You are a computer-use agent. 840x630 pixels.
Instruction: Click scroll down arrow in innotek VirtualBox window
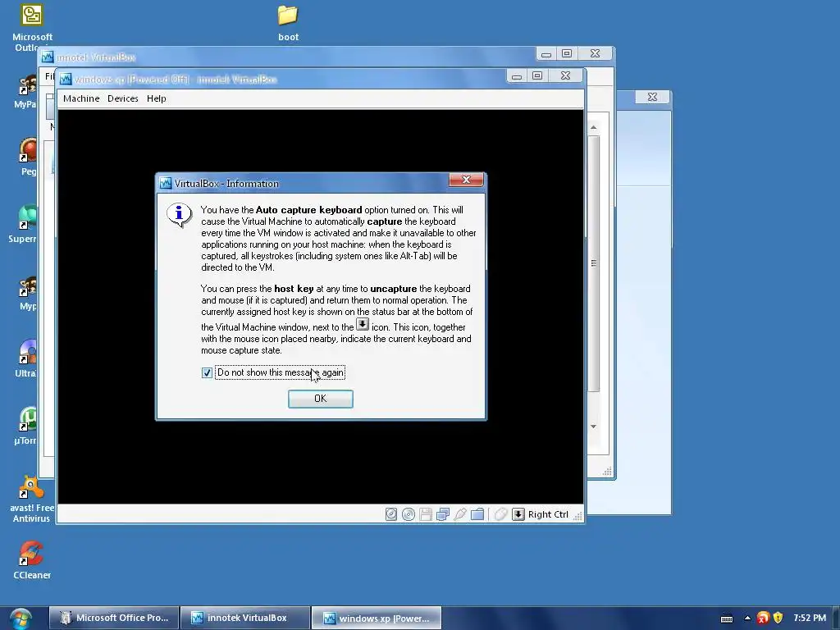pos(594,427)
